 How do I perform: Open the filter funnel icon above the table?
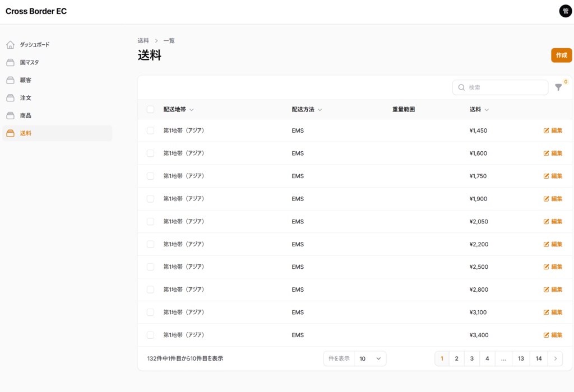558,88
